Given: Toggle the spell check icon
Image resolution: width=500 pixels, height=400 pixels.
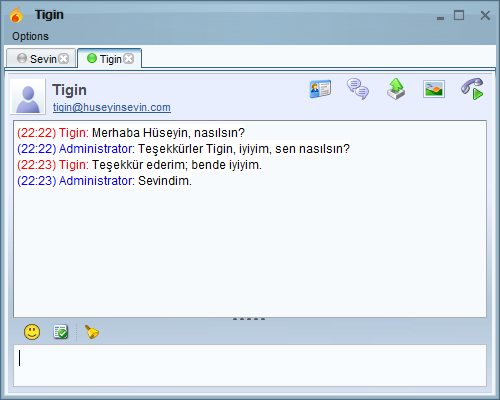Looking at the screenshot, I should pyautogui.click(x=61, y=332).
